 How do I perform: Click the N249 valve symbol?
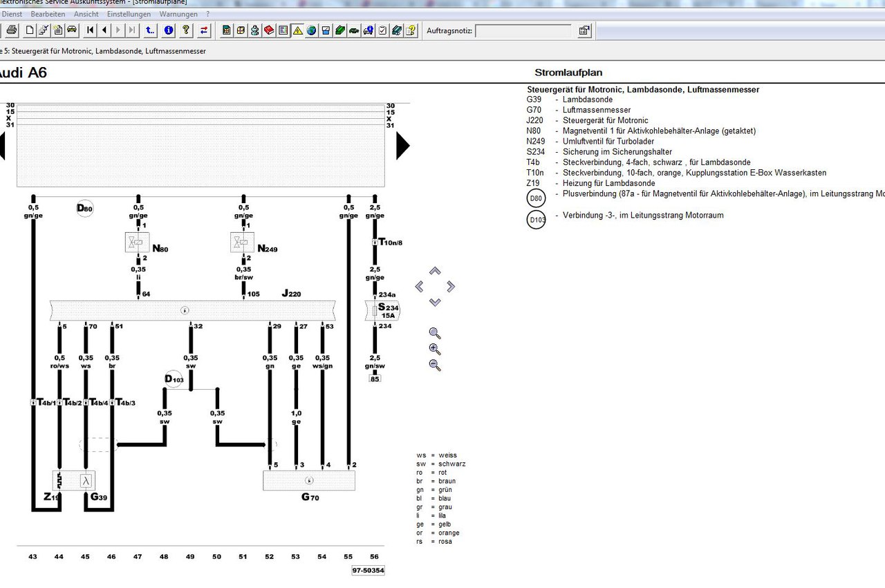click(242, 243)
